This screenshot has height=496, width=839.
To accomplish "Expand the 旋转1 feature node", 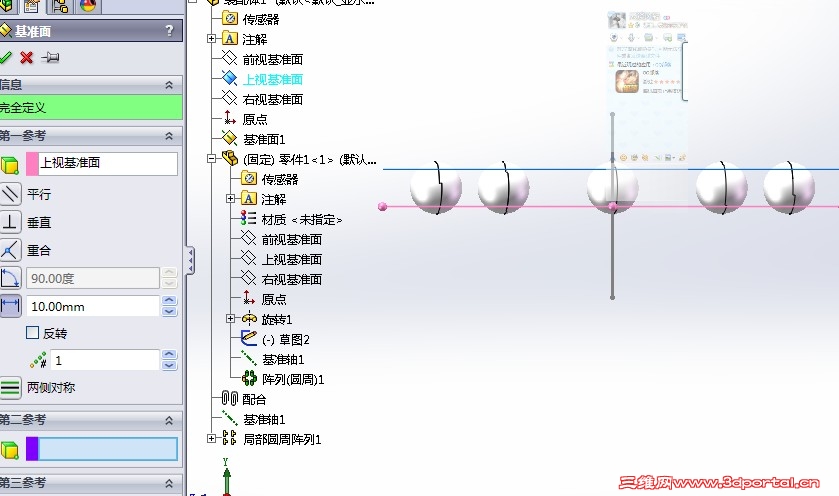I will click(230, 319).
